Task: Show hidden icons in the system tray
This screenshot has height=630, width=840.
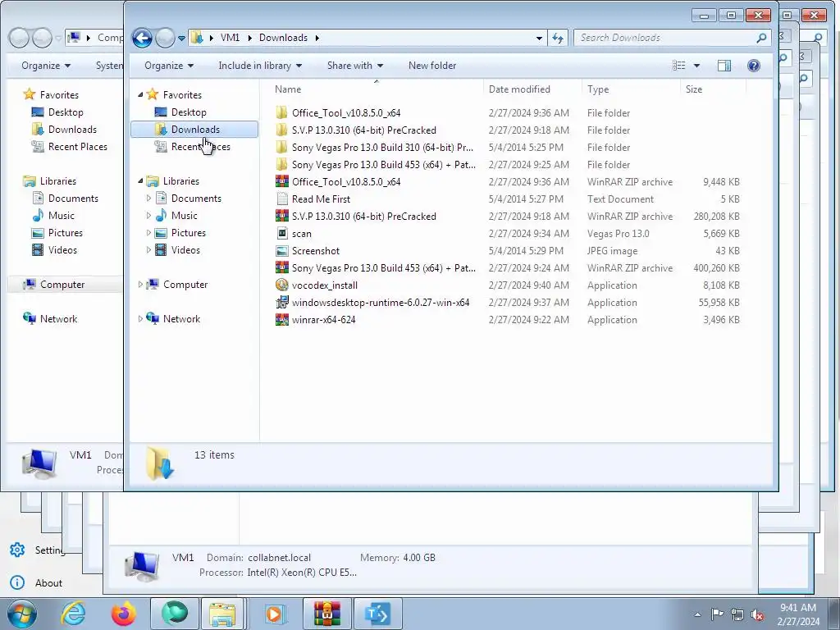Action: (697, 614)
